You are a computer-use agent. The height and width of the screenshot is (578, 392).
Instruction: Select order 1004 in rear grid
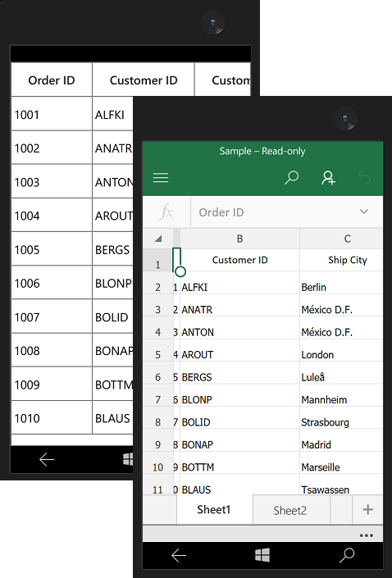[x=52, y=216]
